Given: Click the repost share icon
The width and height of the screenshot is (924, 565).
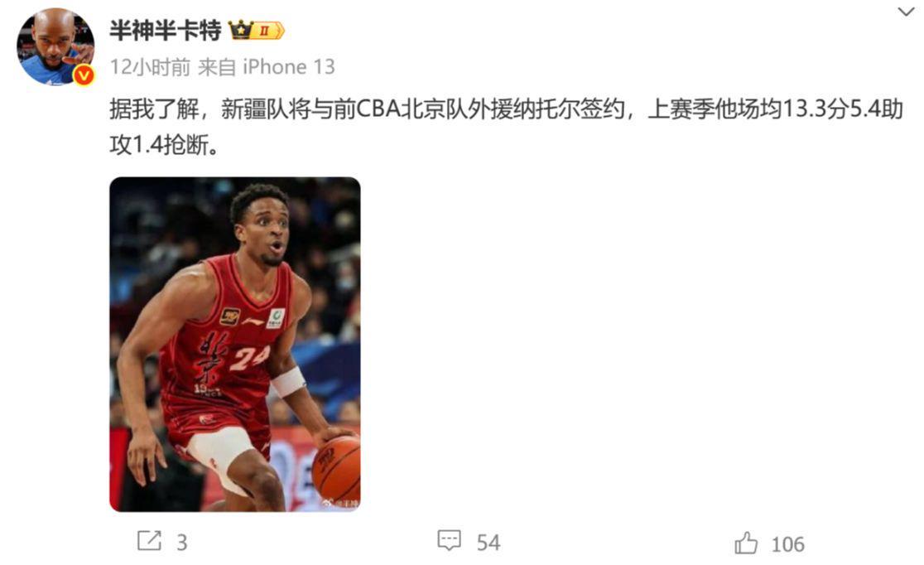Looking at the screenshot, I should point(149,541).
